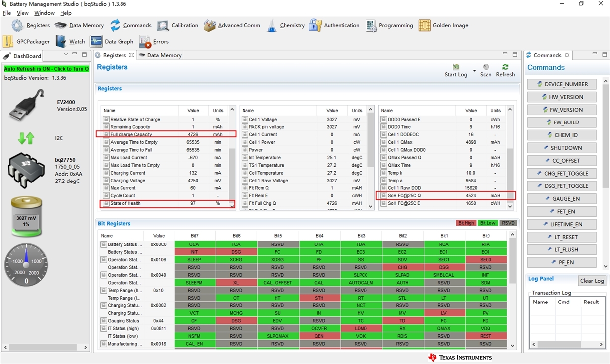
Task: Send the DEVICE_NUMBER command
Action: click(x=561, y=84)
